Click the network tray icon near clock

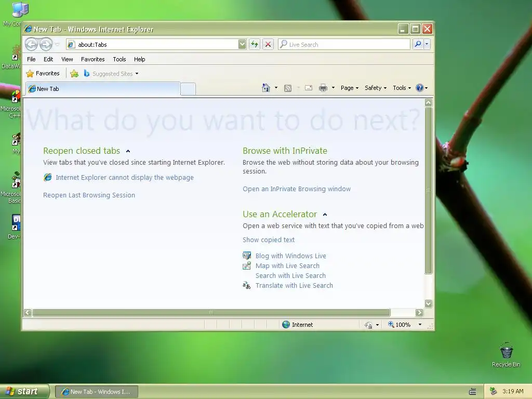click(x=494, y=391)
